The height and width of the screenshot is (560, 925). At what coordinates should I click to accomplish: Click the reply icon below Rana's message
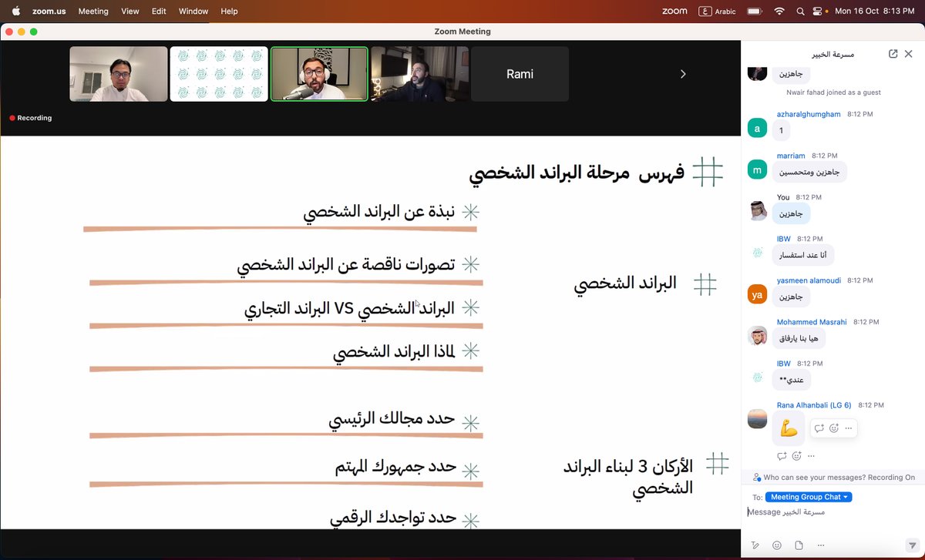(782, 455)
